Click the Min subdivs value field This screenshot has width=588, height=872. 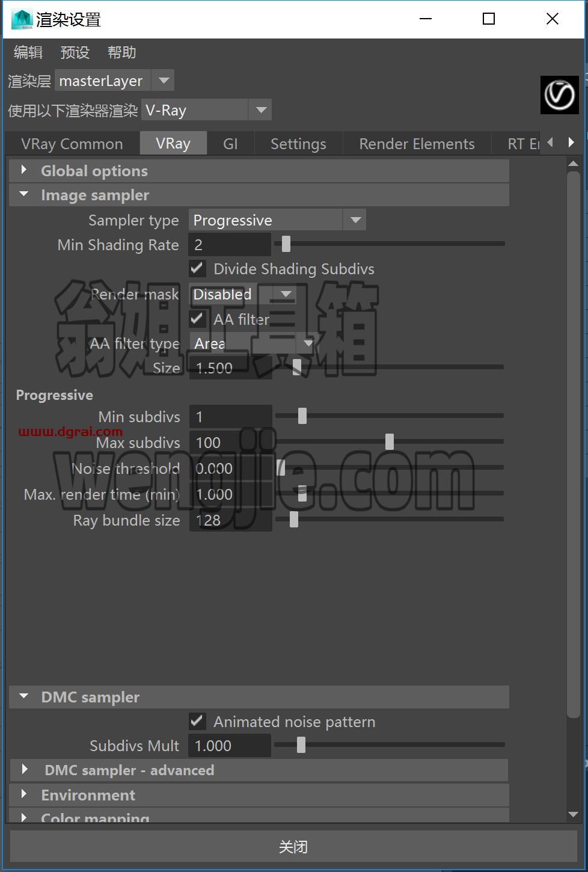tap(230, 417)
